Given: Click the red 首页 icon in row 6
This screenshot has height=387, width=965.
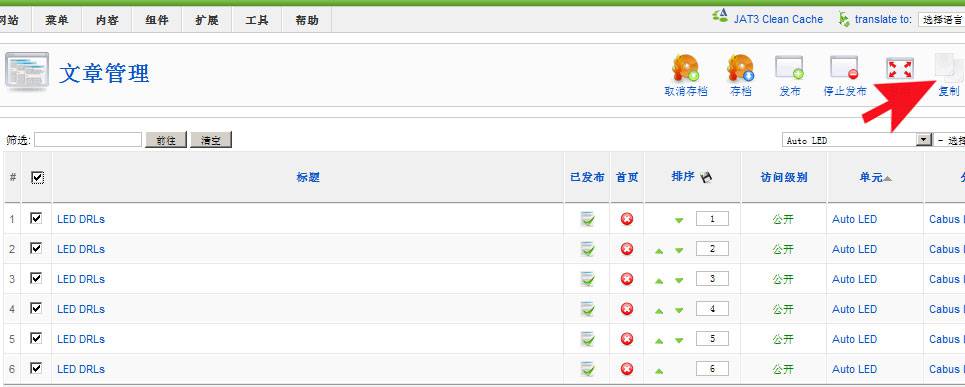Looking at the screenshot, I should pyautogui.click(x=627, y=369).
